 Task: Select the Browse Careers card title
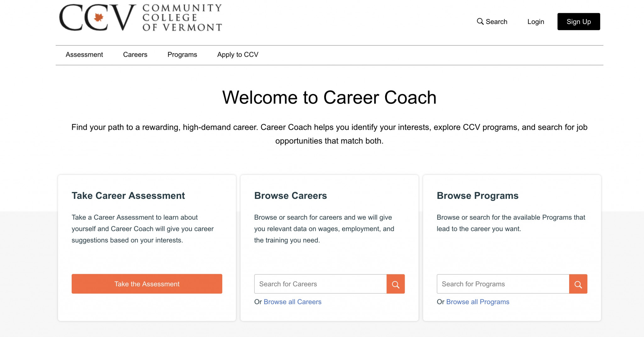click(x=291, y=195)
